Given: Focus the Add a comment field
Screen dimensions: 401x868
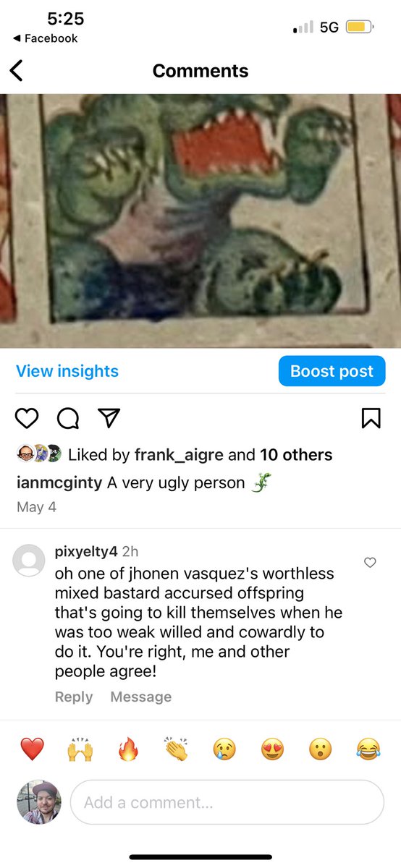Looking at the screenshot, I should click(227, 802).
